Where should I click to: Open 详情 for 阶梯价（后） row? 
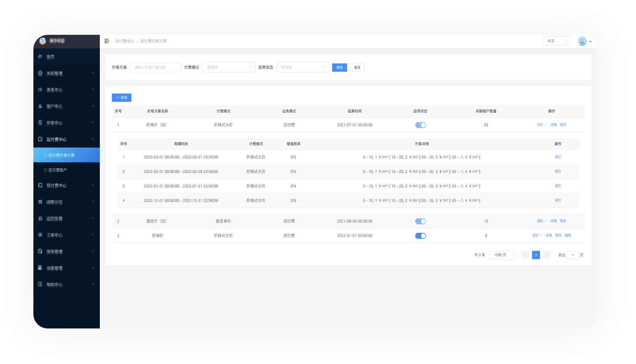click(553, 125)
